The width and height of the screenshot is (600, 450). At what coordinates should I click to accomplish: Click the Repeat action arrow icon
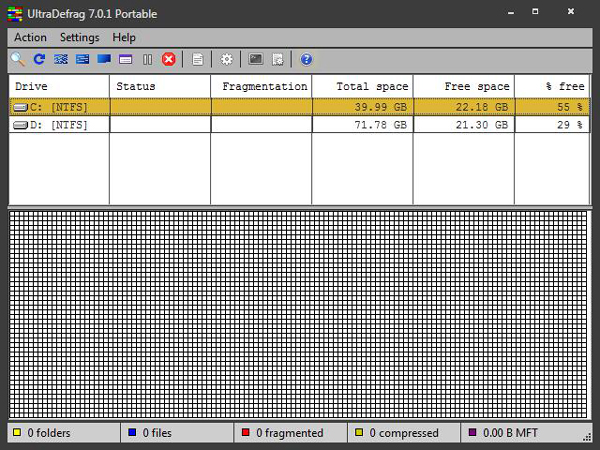pyautogui.click(x=39, y=59)
